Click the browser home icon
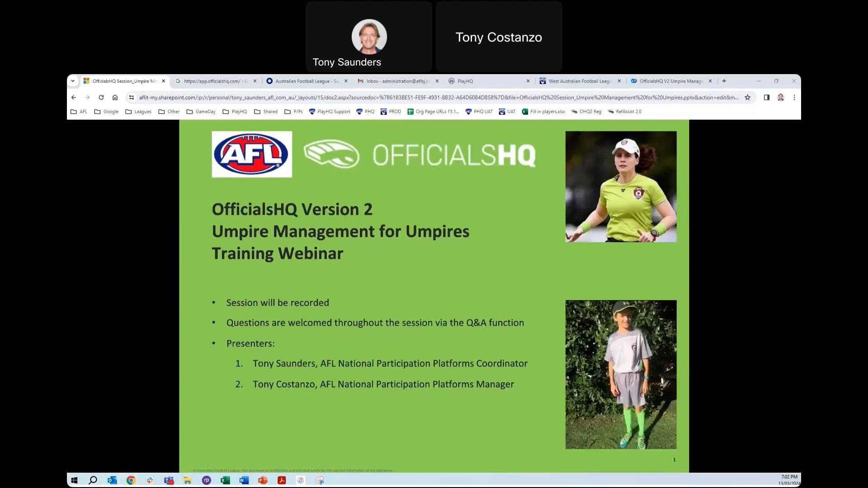 115,97
